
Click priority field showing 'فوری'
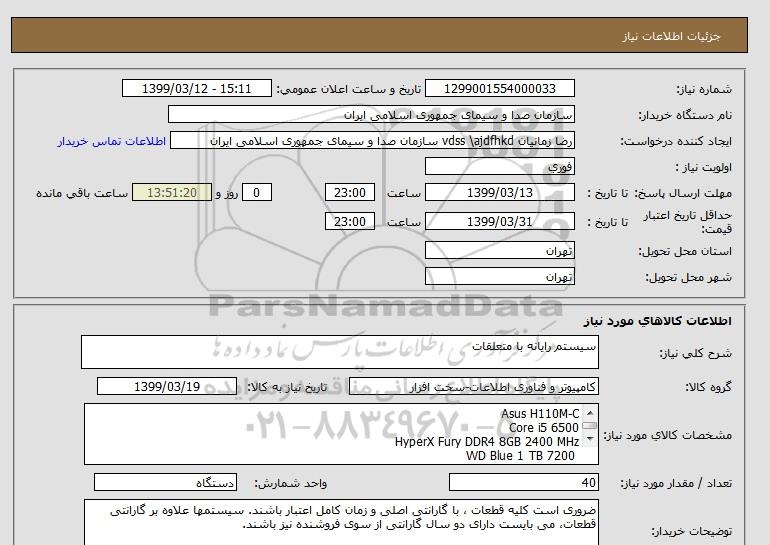499,167
